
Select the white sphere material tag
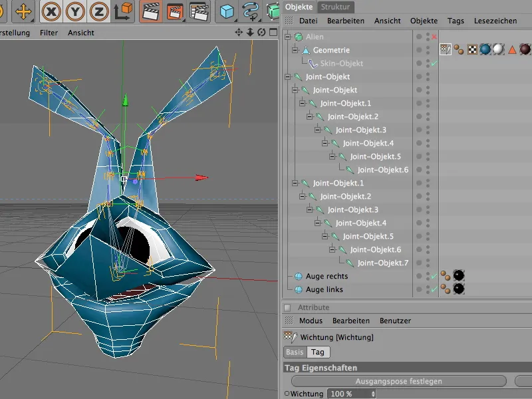(x=498, y=49)
